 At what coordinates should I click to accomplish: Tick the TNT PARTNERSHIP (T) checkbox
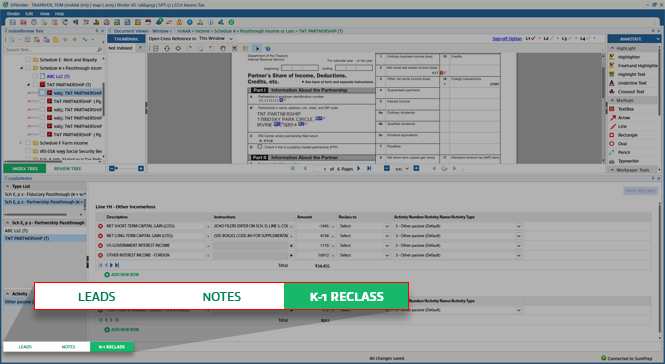(x=35, y=85)
